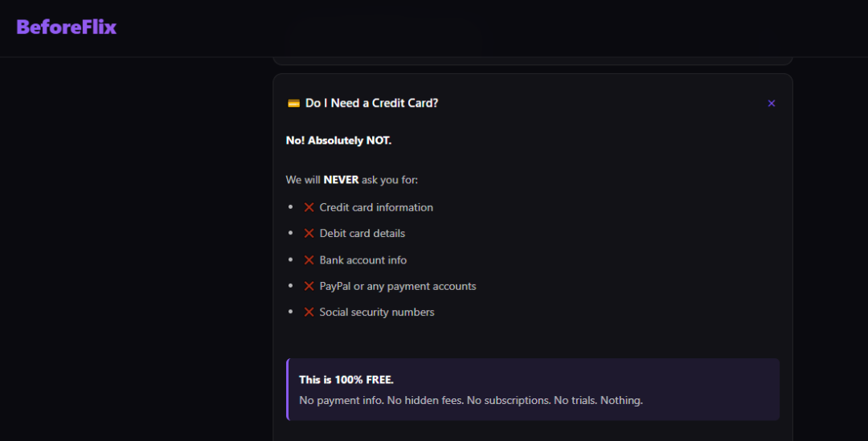
Task: Click the red X beside PayPal accounts
Action: 309,286
